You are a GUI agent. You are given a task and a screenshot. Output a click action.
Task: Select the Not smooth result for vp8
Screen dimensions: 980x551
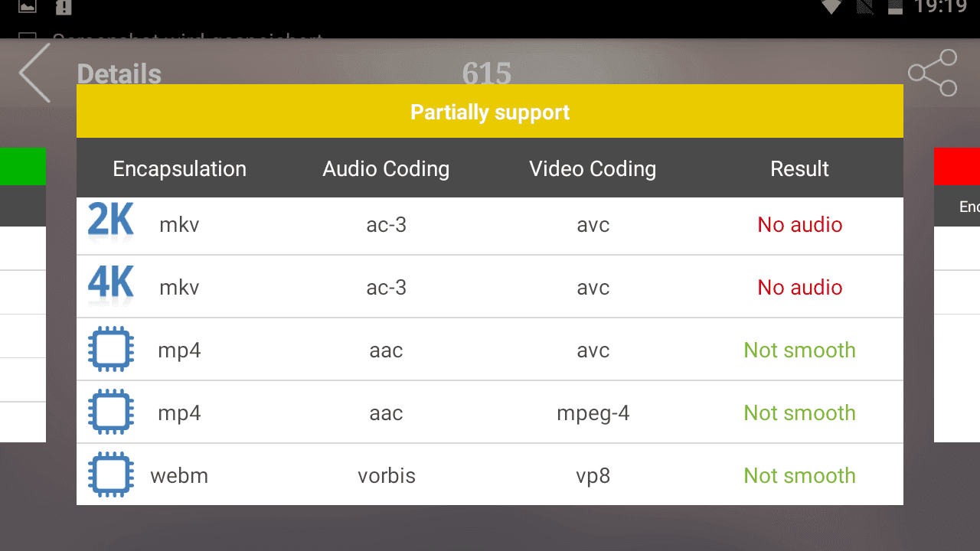[799, 475]
